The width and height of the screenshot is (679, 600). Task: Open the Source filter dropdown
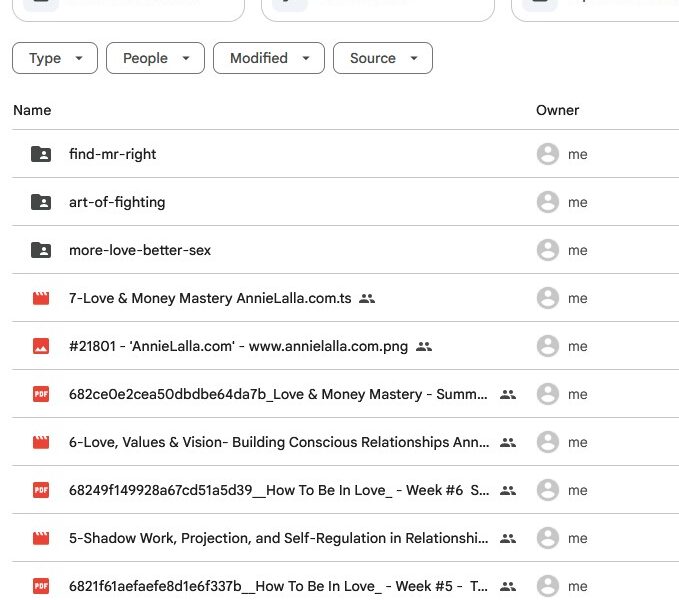(383, 58)
